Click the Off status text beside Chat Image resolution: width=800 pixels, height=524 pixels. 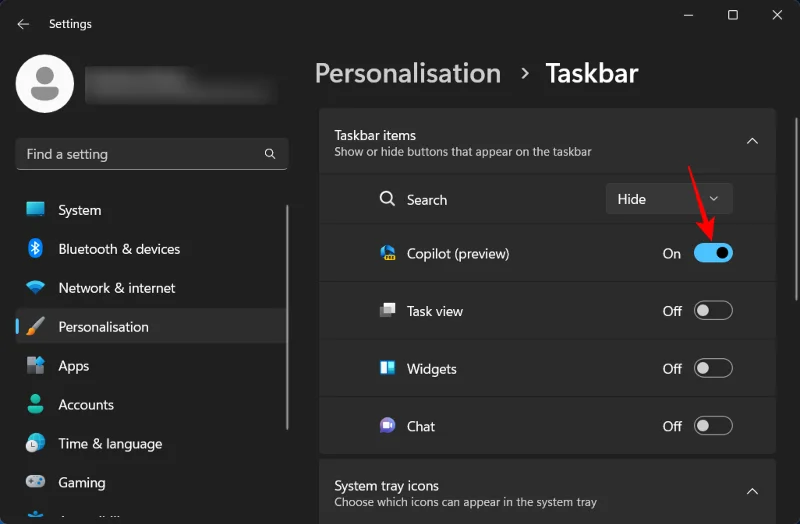(672, 426)
